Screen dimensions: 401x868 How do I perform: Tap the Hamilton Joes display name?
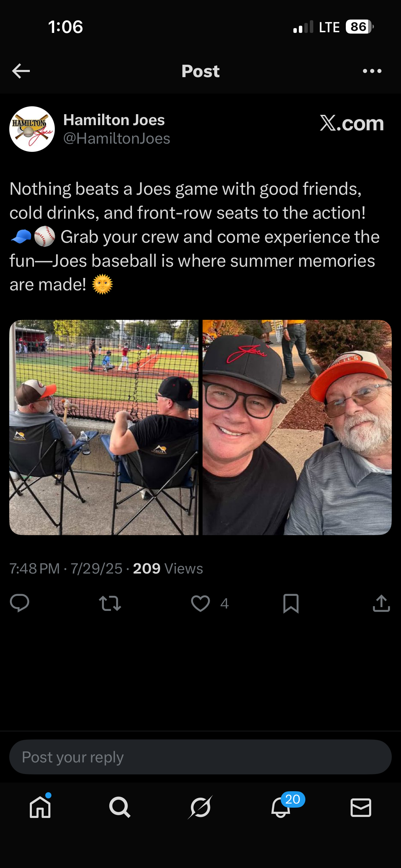point(114,120)
